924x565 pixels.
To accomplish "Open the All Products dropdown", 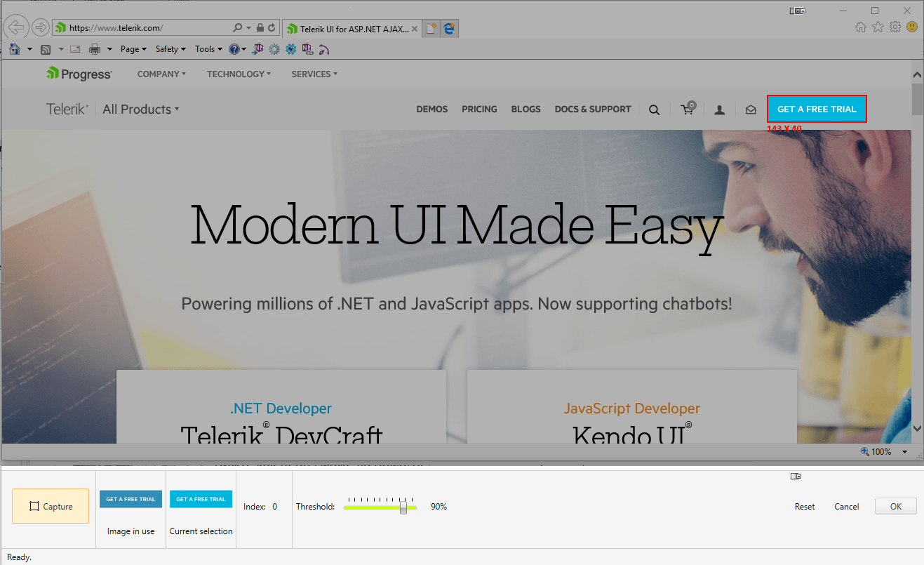I will click(x=141, y=109).
